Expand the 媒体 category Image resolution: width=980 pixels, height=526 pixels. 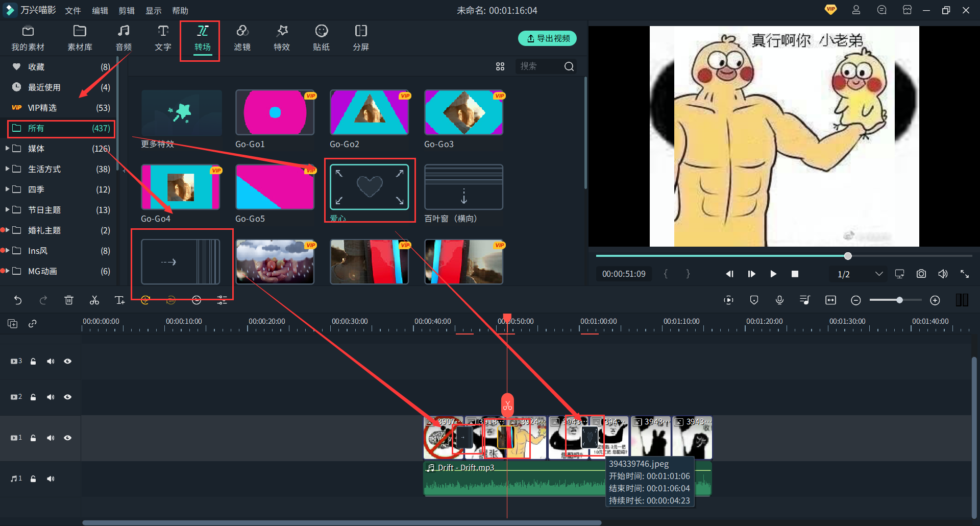7,148
